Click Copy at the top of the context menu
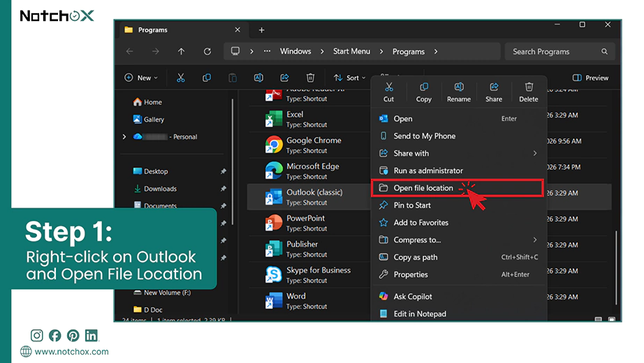This screenshot has height=363, width=644. (423, 92)
